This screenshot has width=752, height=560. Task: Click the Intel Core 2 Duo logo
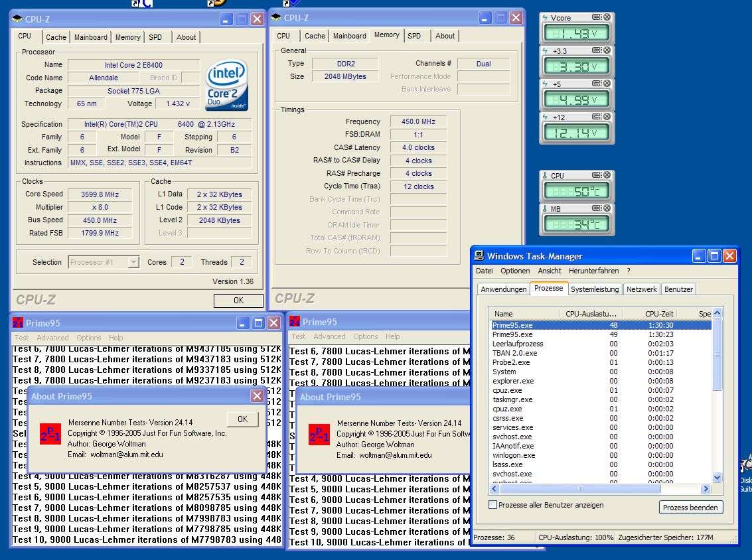click(x=227, y=85)
